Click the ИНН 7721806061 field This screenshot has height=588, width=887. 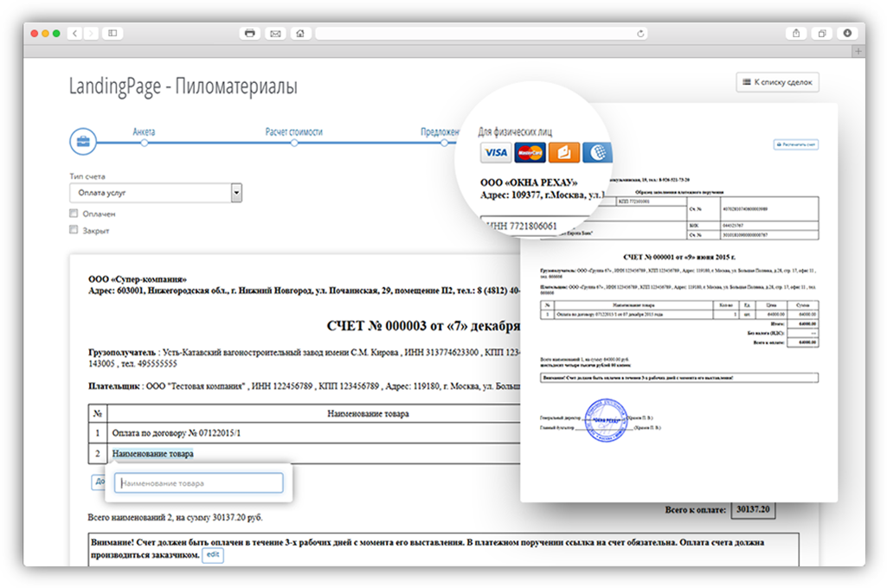tap(522, 227)
